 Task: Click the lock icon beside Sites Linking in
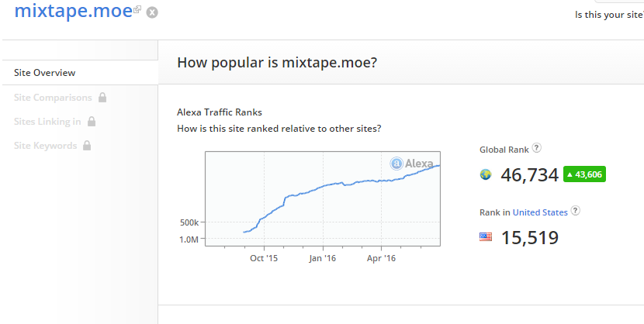point(92,122)
